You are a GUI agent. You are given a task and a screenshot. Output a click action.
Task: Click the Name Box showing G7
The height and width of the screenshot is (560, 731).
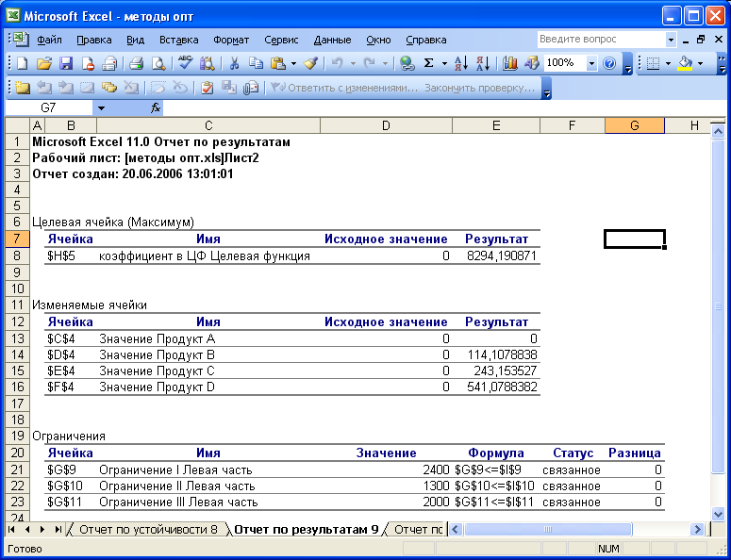coord(48,108)
